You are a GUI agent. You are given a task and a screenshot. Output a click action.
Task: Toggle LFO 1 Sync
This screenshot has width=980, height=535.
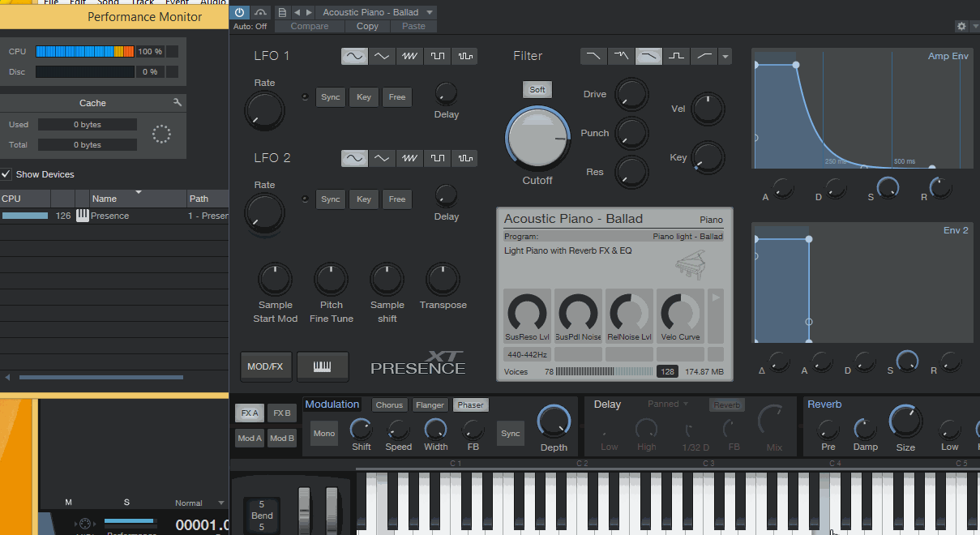coord(331,97)
